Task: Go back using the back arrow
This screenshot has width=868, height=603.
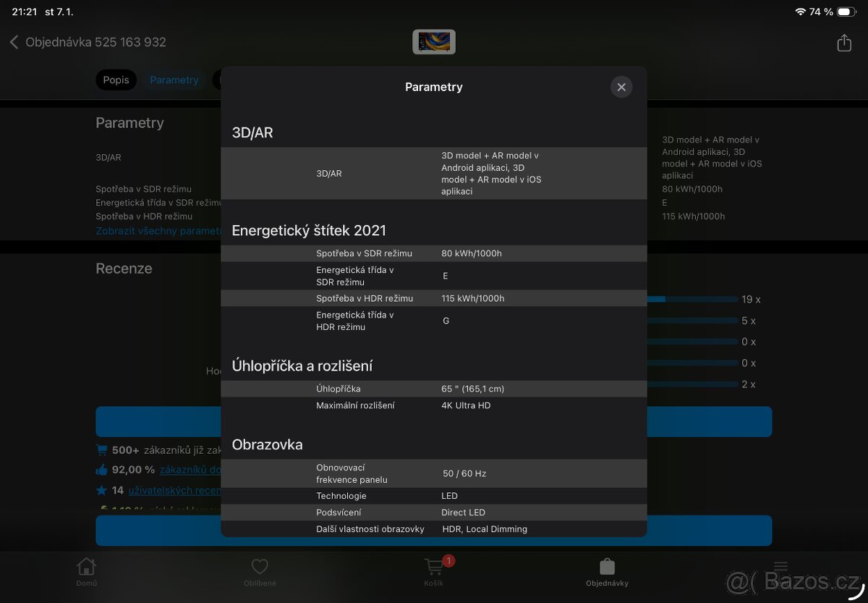Action: click(x=14, y=42)
